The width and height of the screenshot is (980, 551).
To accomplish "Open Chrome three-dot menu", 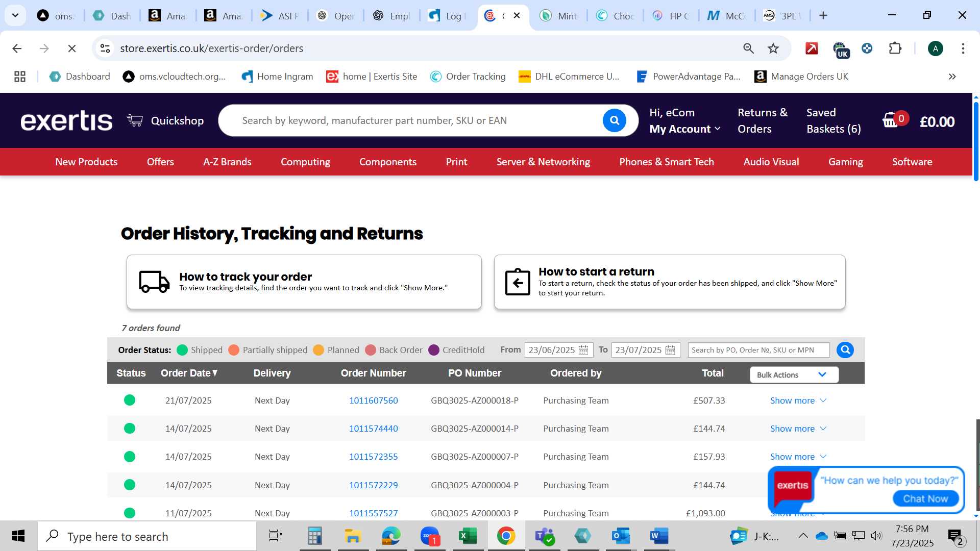I will [x=963, y=48].
